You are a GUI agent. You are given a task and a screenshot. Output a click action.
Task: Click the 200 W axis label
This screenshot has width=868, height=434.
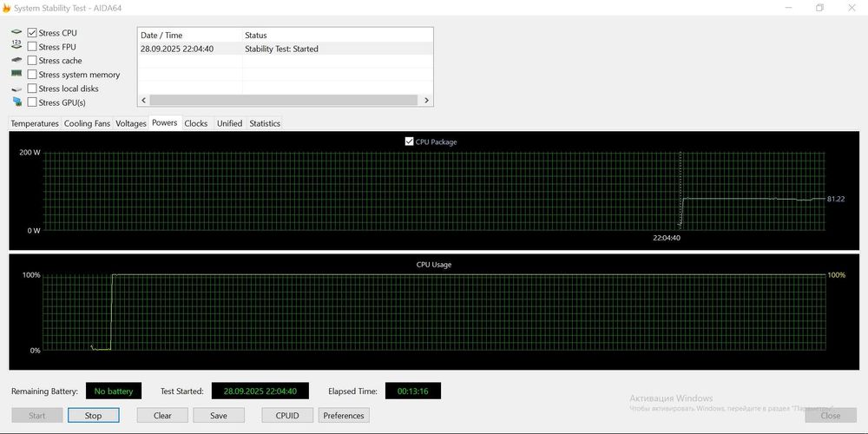click(30, 152)
